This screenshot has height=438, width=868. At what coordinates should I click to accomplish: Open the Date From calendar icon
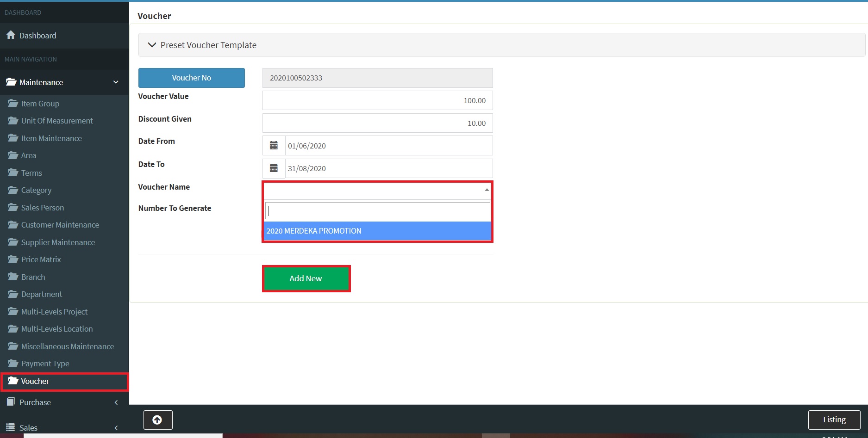pos(274,146)
